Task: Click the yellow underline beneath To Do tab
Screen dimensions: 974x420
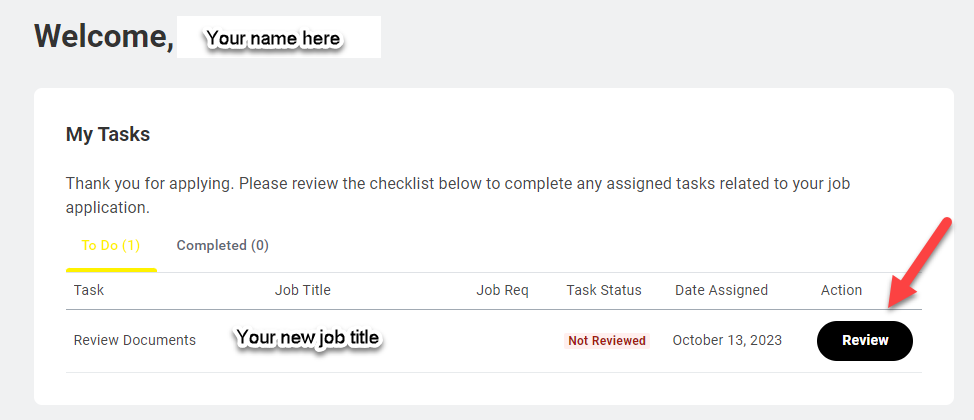Action: (x=111, y=269)
